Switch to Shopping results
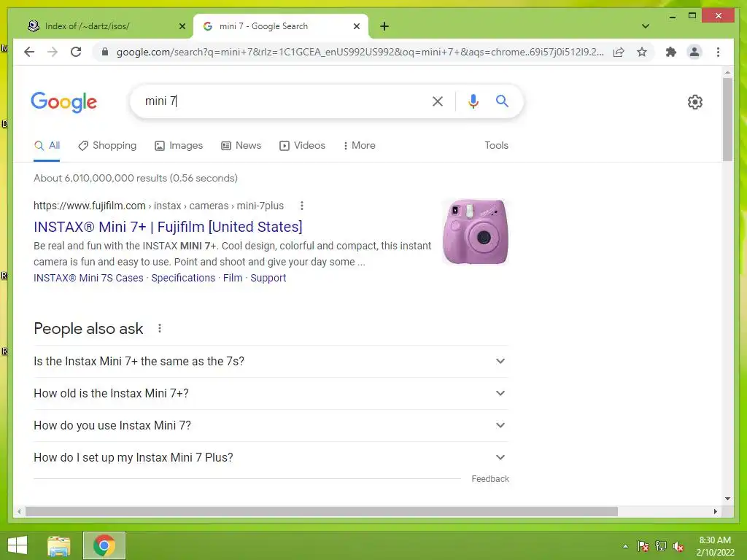Image resolution: width=747 pixels, height=560 pixels. 107,146
